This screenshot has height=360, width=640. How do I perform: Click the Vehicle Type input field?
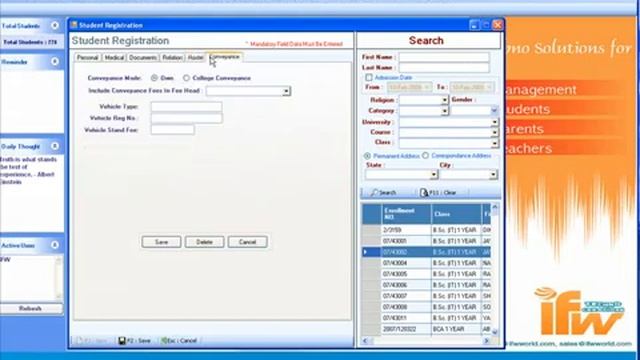(187, 107)
